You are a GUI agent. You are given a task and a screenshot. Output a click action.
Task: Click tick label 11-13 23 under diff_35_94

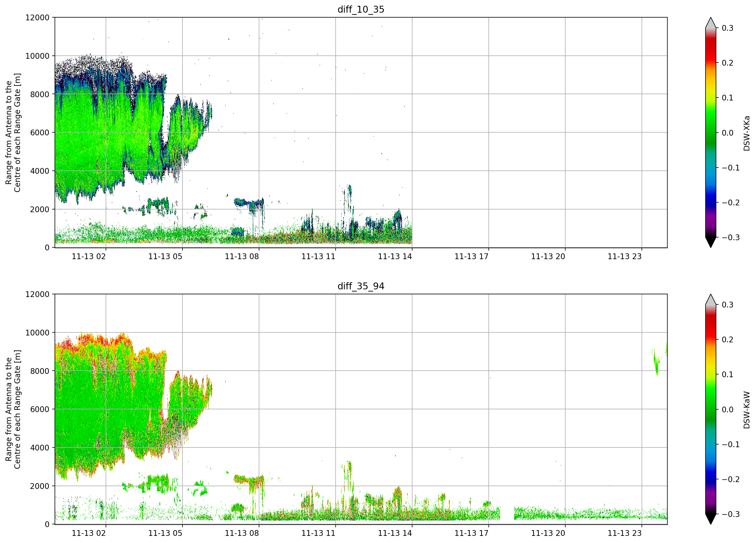(625, 533)
